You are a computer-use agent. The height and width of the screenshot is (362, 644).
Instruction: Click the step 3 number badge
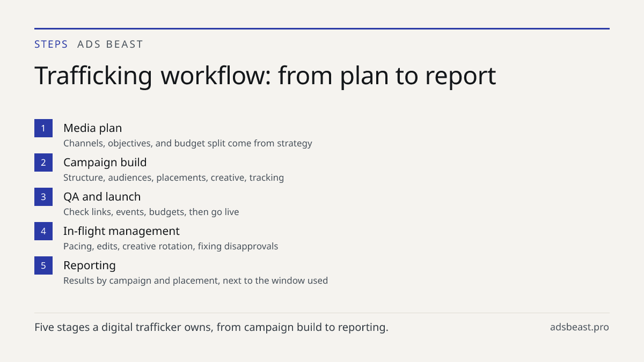[43, 197]
